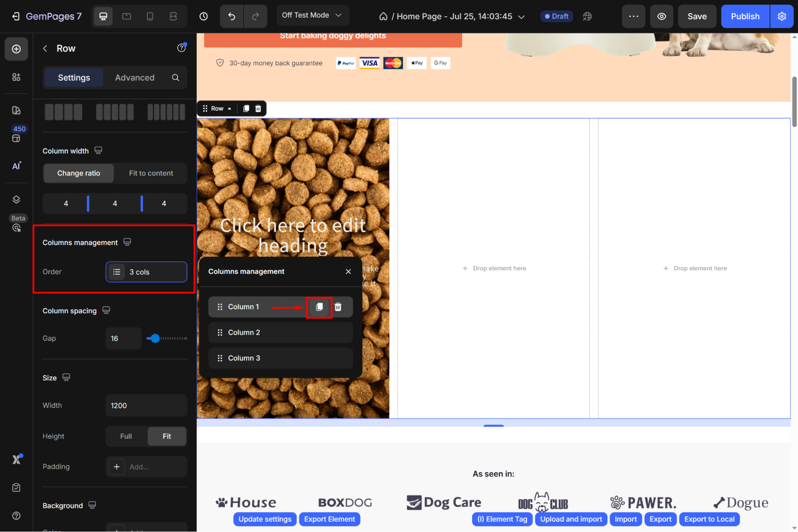Click the Publish button
The height and width of the screenshot is (532, 798).
pos(745,16)
